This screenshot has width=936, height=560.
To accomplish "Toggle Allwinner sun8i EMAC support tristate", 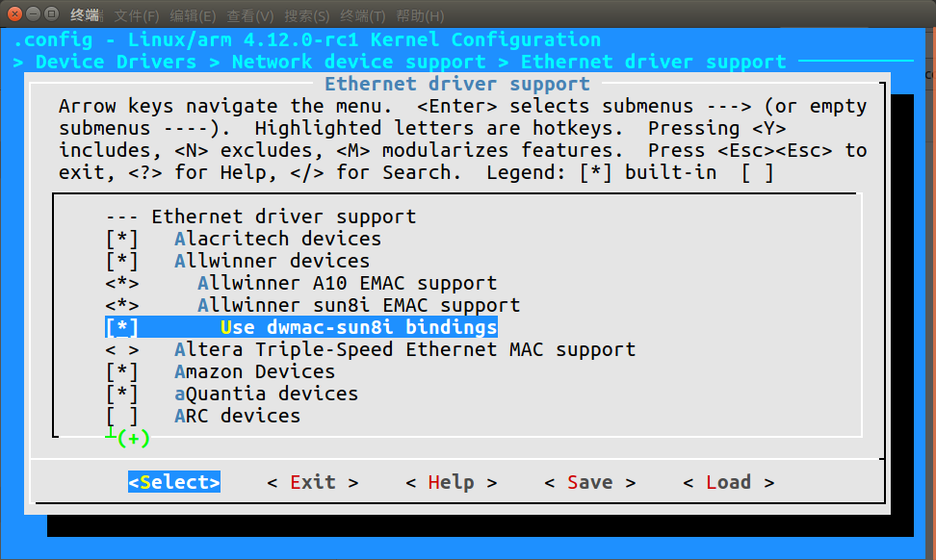I will pyautogui.click(x=121, y=305).
